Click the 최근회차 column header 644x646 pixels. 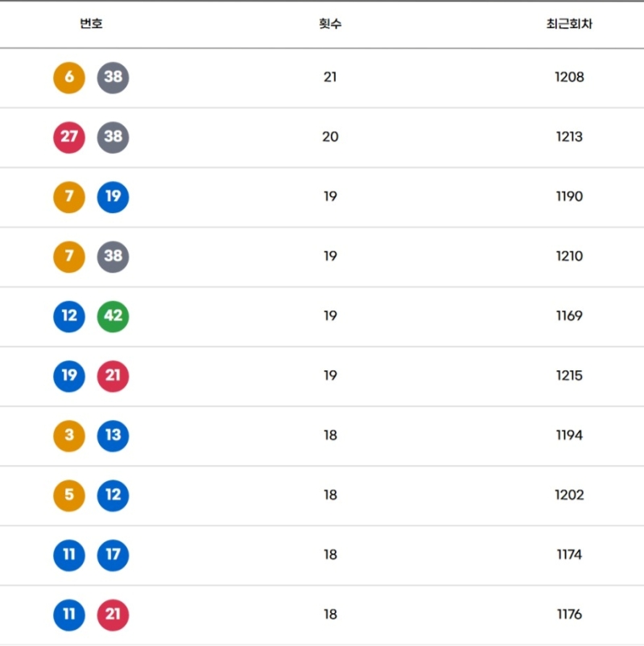coord(569,24)
